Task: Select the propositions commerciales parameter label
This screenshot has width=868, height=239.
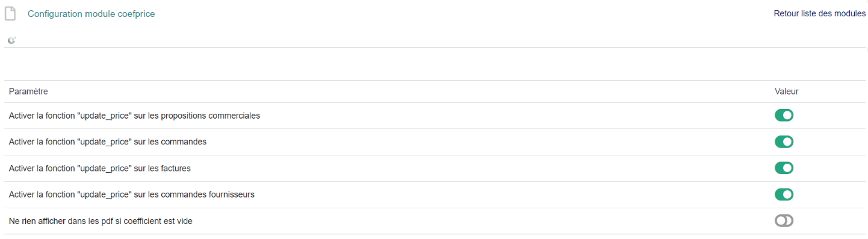Action: pos(134,116)
